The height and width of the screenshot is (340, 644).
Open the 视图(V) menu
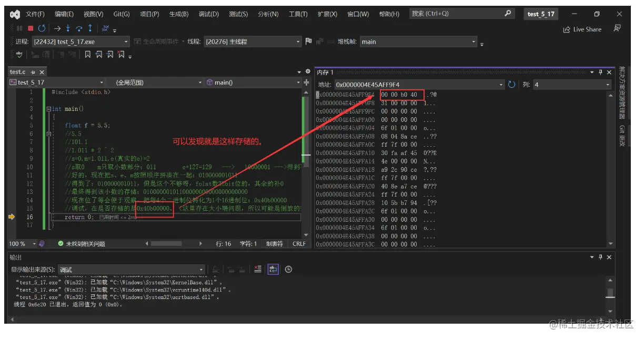click(94, 14)
